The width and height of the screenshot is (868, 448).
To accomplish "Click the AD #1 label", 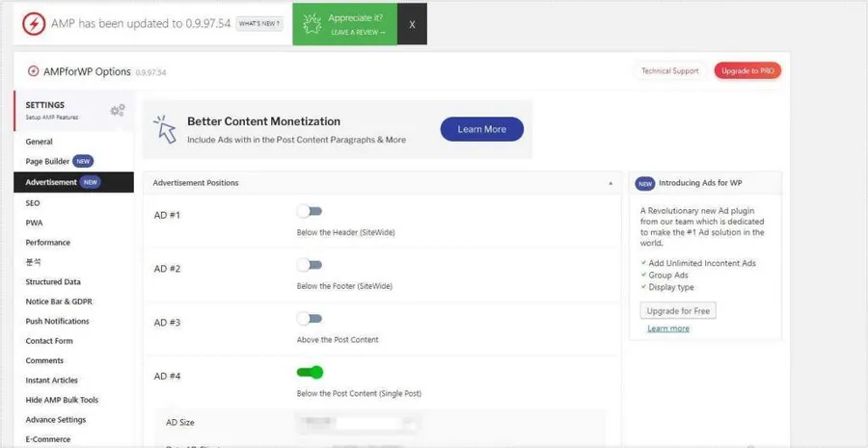I will pyautogui.click(x=167, y=215).
